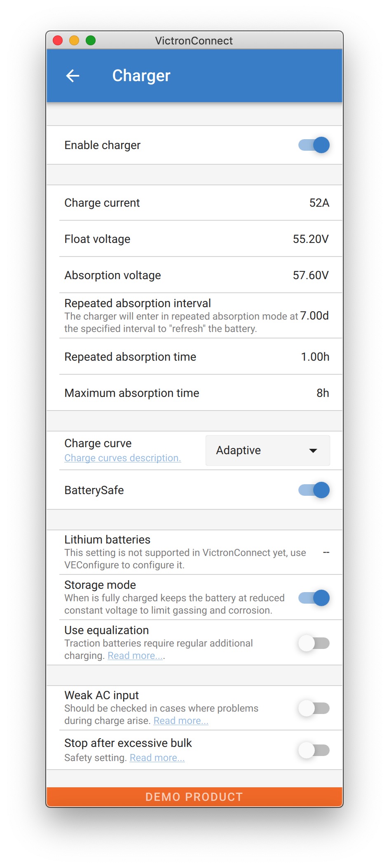The image size is (389, 868).
Task: Open the Charge curves description link
Action: point(122,458)
